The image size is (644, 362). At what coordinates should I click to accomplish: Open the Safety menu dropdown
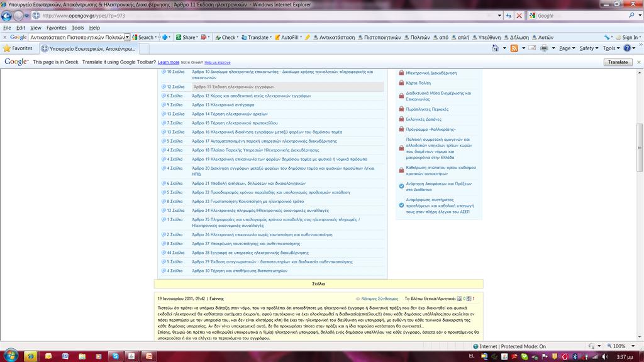tap(589, 48)
